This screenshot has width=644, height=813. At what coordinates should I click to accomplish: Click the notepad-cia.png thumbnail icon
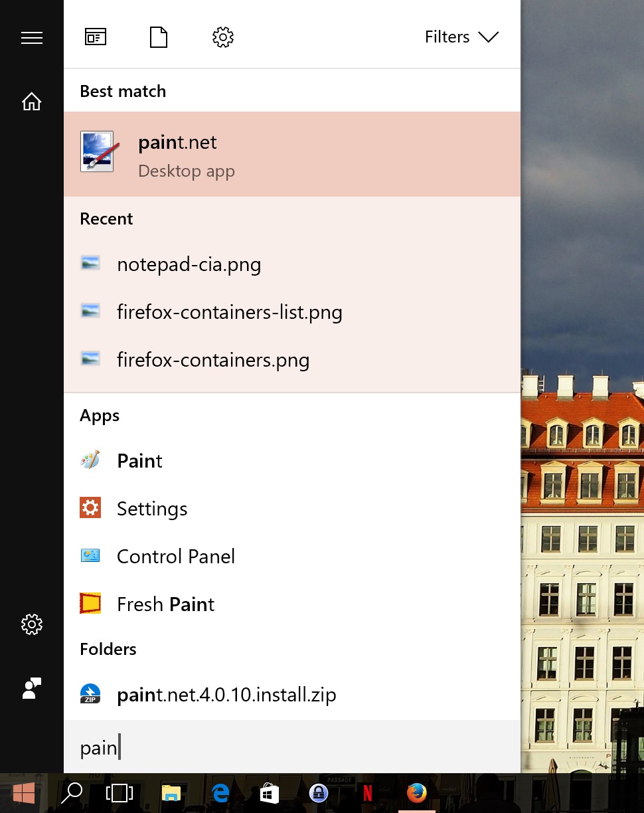pos(90,264)
